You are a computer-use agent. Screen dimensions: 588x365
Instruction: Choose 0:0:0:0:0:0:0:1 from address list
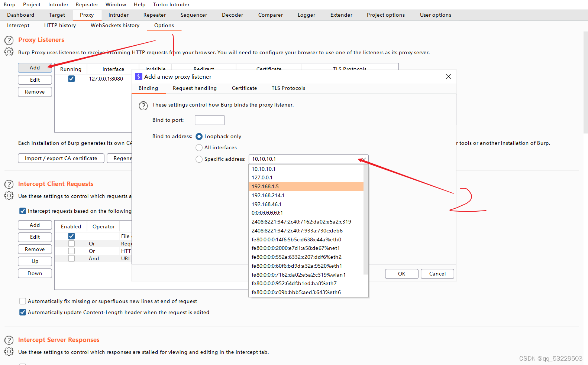point(306,213)
